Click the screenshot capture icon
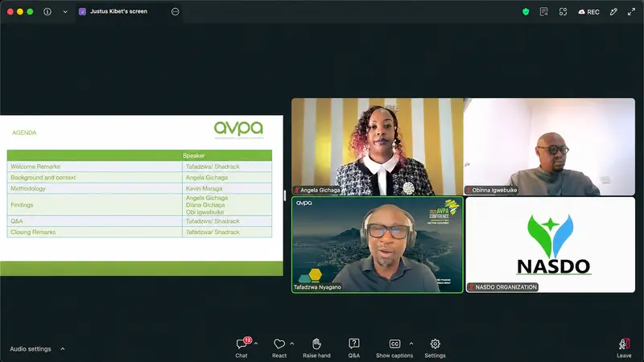 (563, 11)
